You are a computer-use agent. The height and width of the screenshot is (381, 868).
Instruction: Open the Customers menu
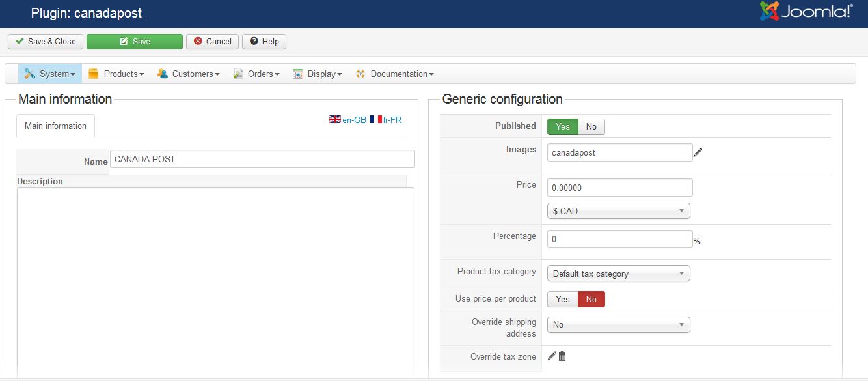pos(188,74)
